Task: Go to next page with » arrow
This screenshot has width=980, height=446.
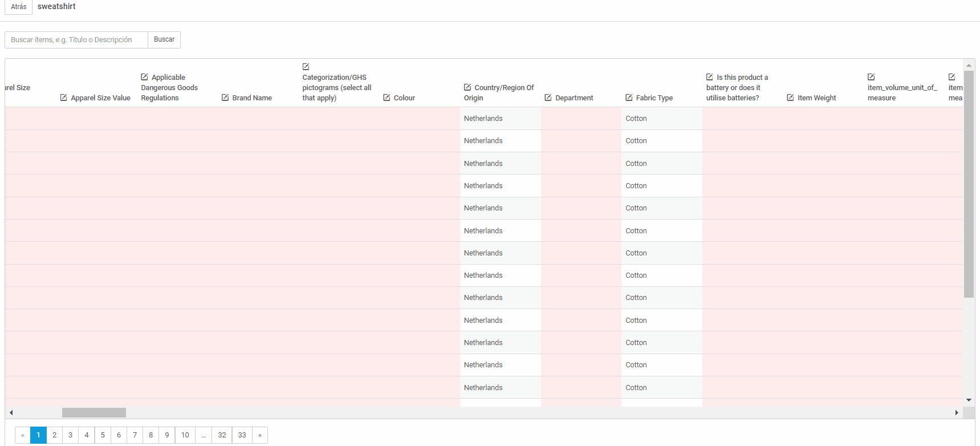Action: (x=260, y=435)
